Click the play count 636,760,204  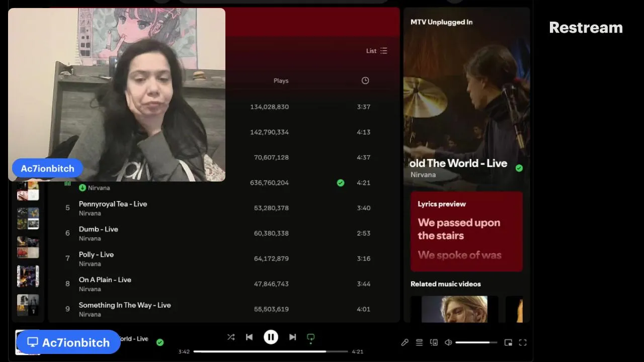point(269,183)
